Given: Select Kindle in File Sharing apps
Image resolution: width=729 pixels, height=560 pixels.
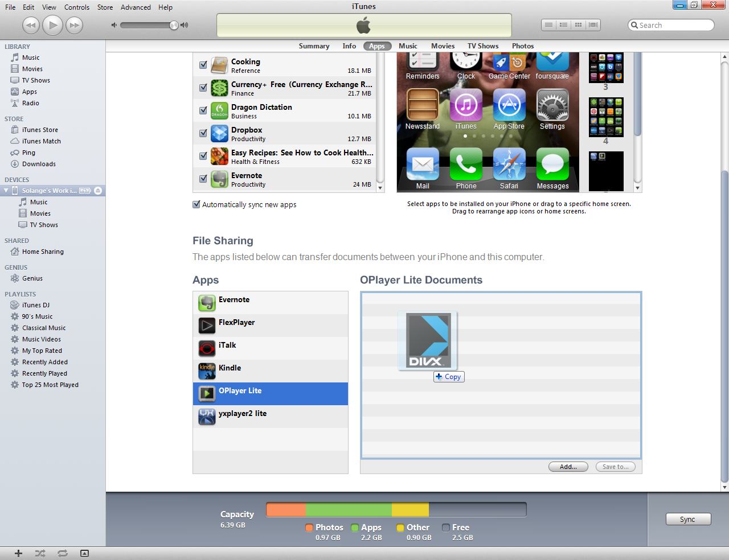Looking at the screenshot, I should point(271,371).
